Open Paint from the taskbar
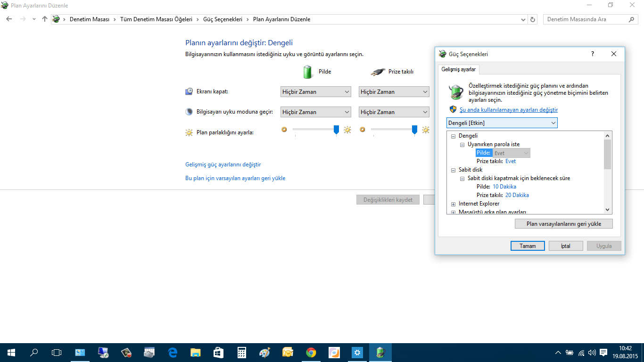 click(x=265, y=352)
